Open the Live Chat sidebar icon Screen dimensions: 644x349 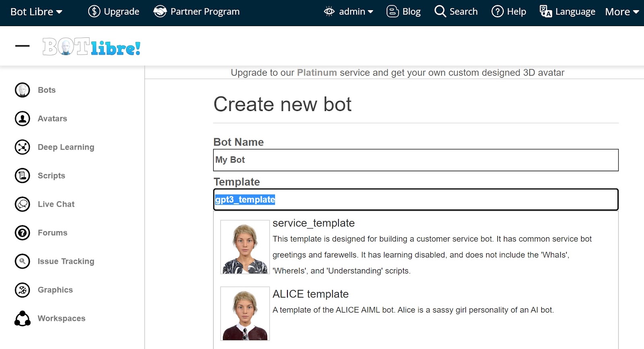(23, 204)
